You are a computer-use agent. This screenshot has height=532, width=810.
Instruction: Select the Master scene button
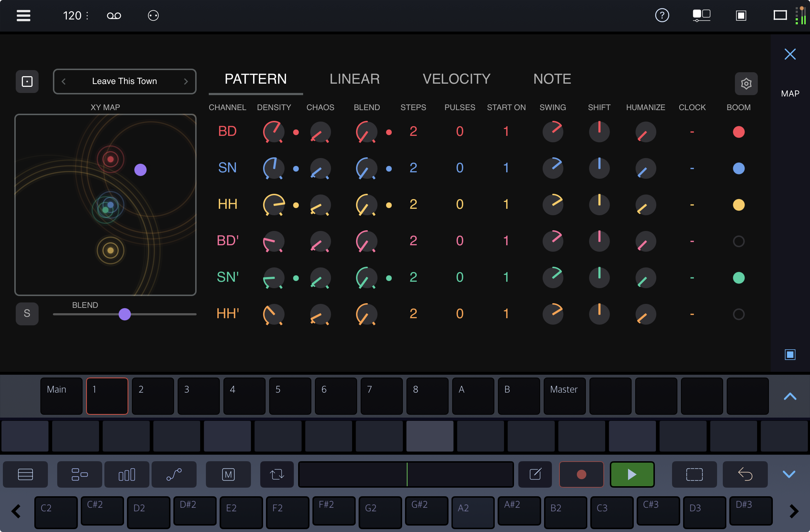point(564,396)
